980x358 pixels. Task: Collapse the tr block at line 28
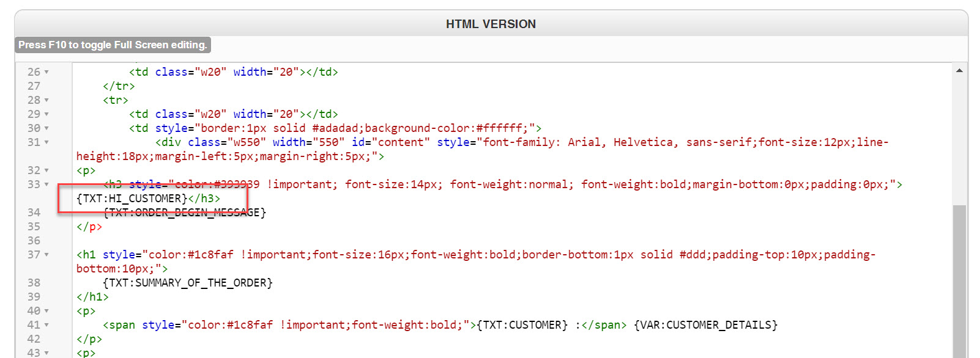point(46,100)
